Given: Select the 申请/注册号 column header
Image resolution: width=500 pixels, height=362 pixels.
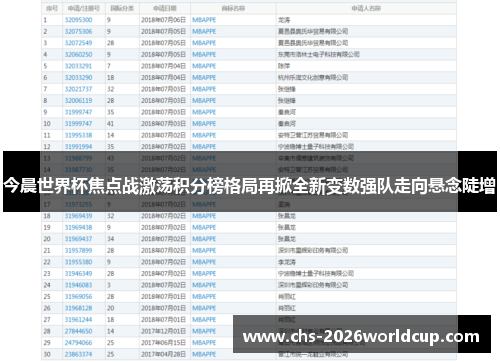Looking at the screenshot, I should click(84, 8).
